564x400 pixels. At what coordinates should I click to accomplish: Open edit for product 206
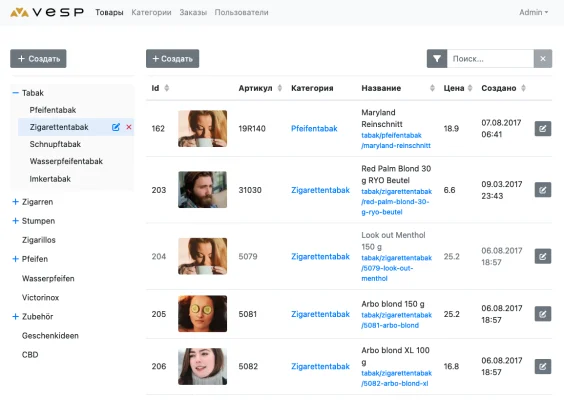543,366
